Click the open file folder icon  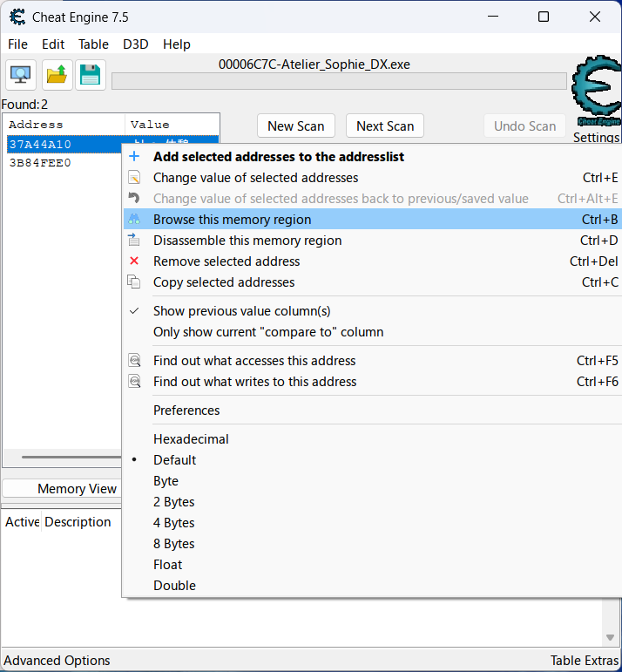click(x=57, y=75)
